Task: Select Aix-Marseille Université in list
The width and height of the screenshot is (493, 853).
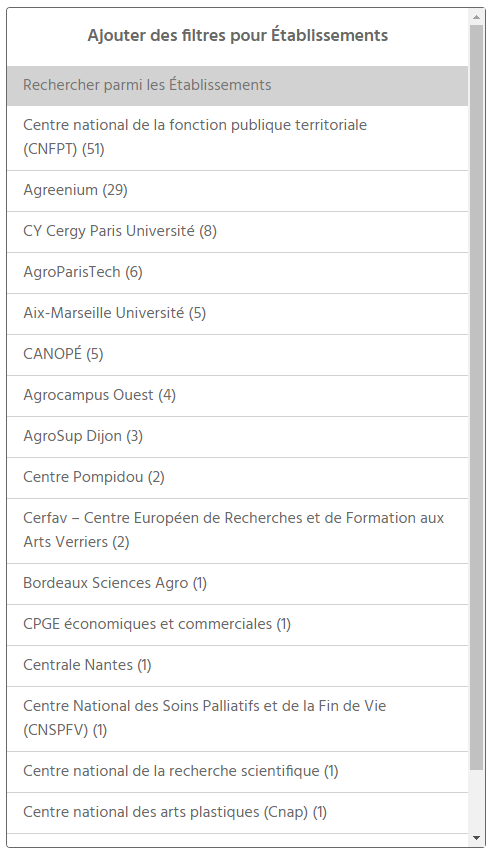Action: coord(237,314)
